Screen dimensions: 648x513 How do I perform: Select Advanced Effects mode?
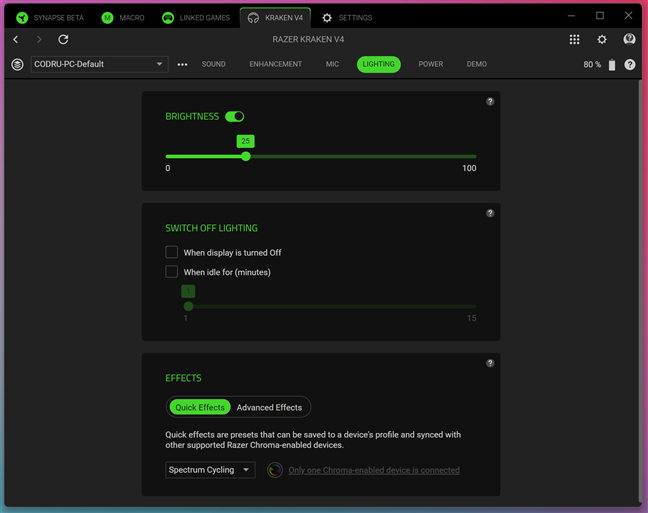coord(269,407)
